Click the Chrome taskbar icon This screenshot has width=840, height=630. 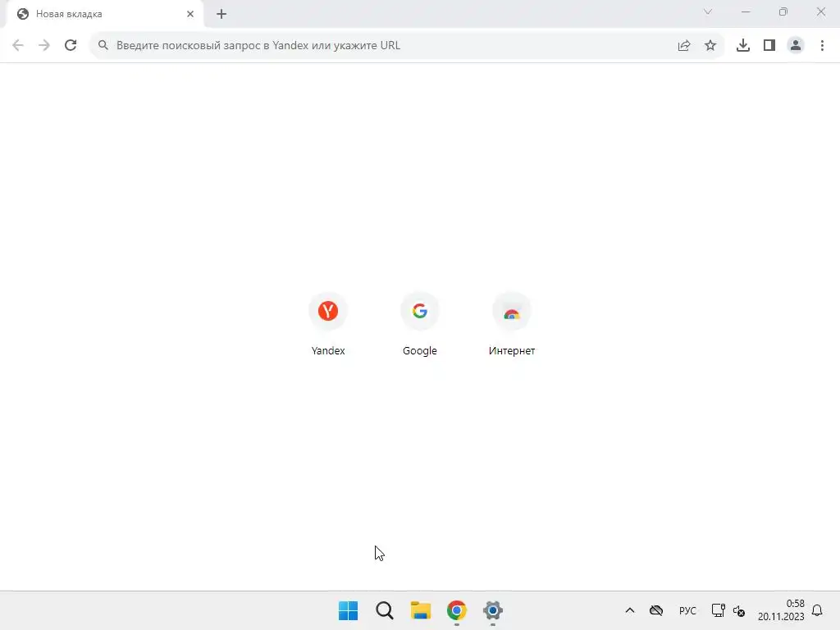(456, 610)
